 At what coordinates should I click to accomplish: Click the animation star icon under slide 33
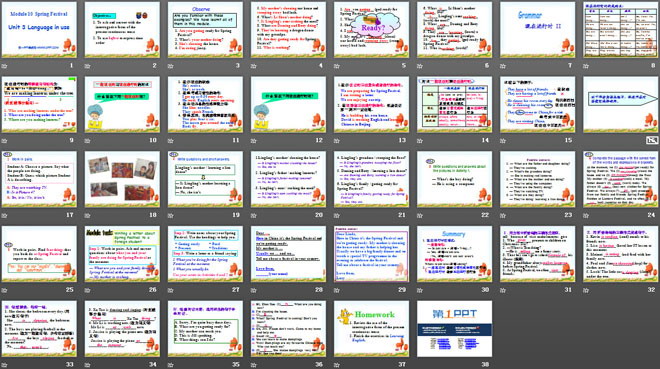(x=5, y=365)
